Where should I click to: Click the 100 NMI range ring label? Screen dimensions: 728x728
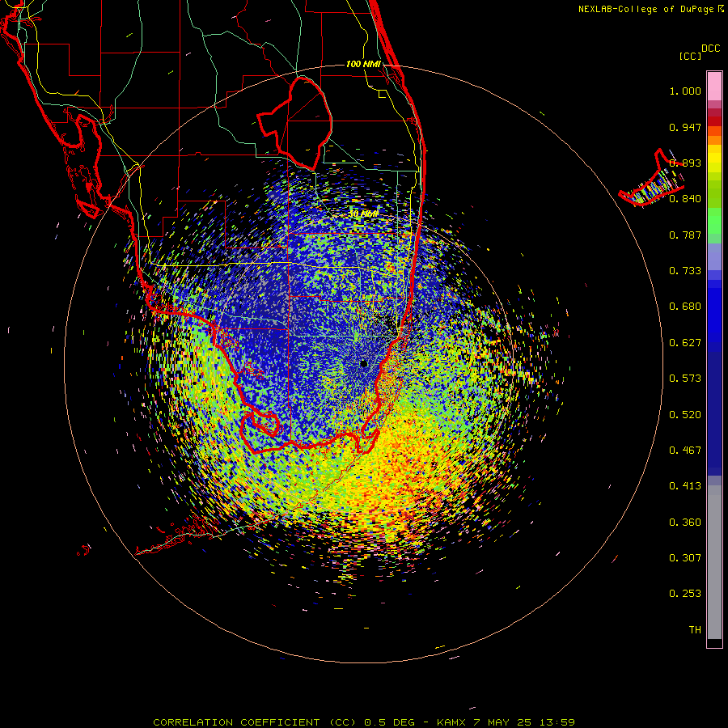click(363, 64)
